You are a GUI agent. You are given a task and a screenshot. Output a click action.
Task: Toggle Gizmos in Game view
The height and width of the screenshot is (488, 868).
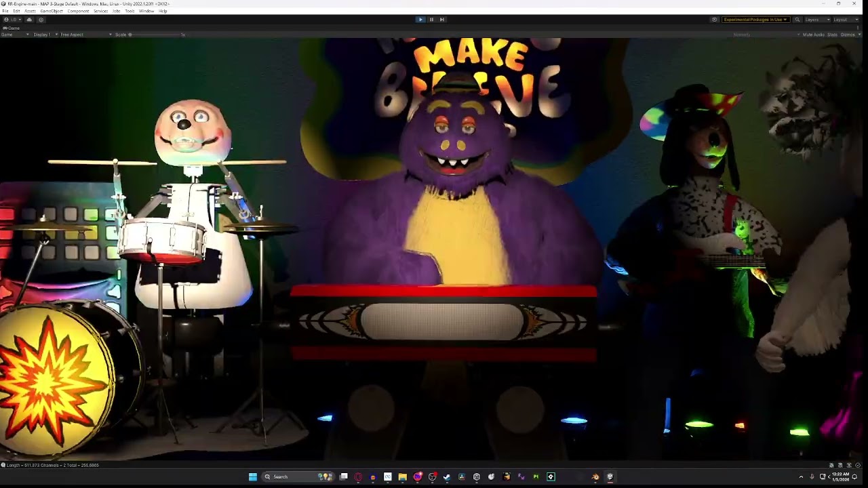tap(848, 35)
